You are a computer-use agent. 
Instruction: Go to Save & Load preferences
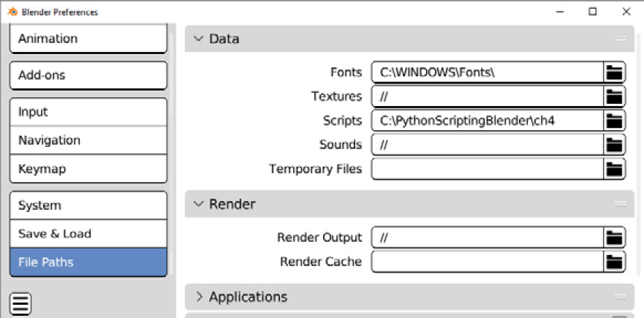point(88,234)
